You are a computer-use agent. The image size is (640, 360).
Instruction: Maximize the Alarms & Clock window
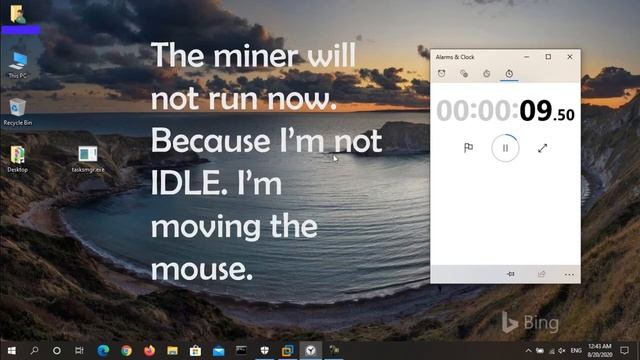548,57
